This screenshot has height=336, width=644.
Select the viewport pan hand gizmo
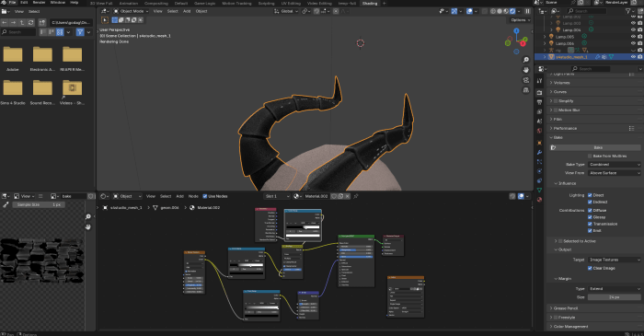pos(525,70)
